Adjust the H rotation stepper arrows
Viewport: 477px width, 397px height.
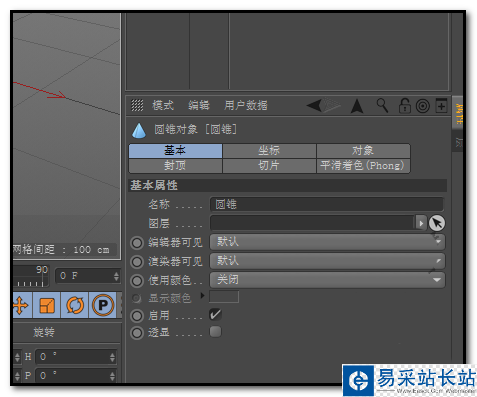point(112,357)
